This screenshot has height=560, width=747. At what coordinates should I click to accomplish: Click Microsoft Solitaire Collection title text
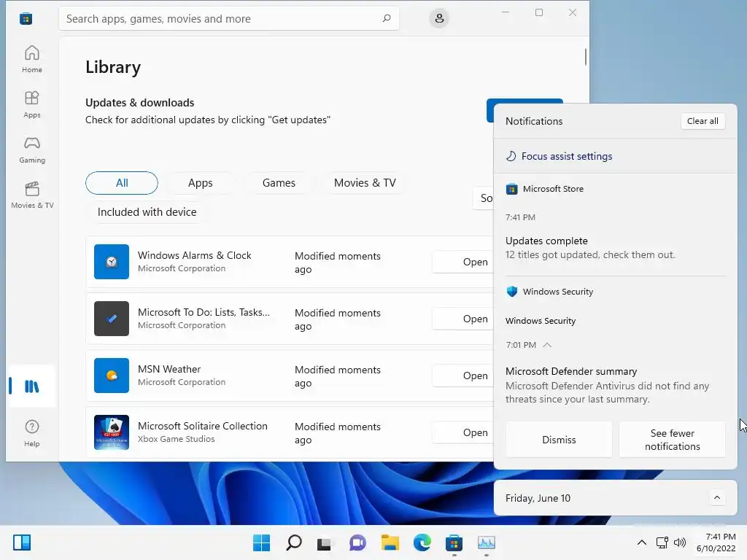(203, 426)
